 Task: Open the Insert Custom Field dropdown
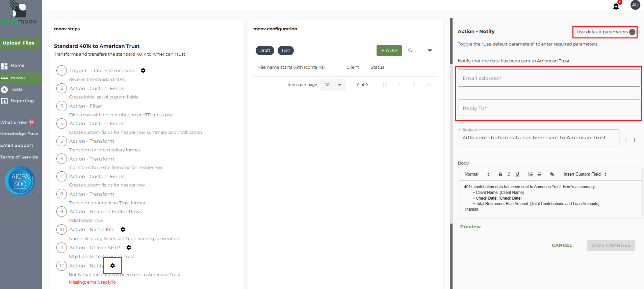[585, 174]
